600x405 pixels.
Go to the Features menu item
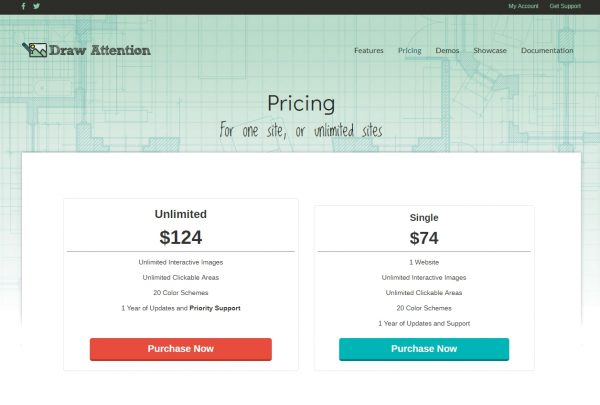(x=368, y=50)
